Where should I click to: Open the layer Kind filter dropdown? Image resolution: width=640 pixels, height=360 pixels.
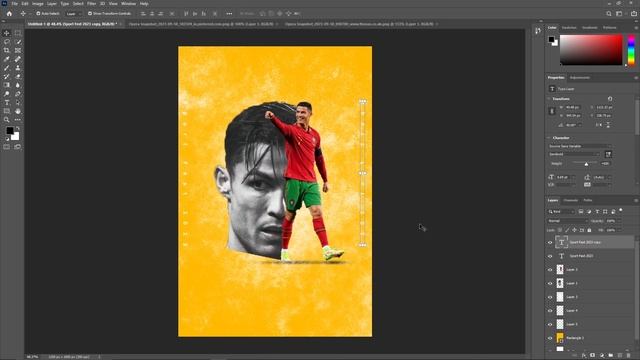pyautogui.click(x=561, y=211)
